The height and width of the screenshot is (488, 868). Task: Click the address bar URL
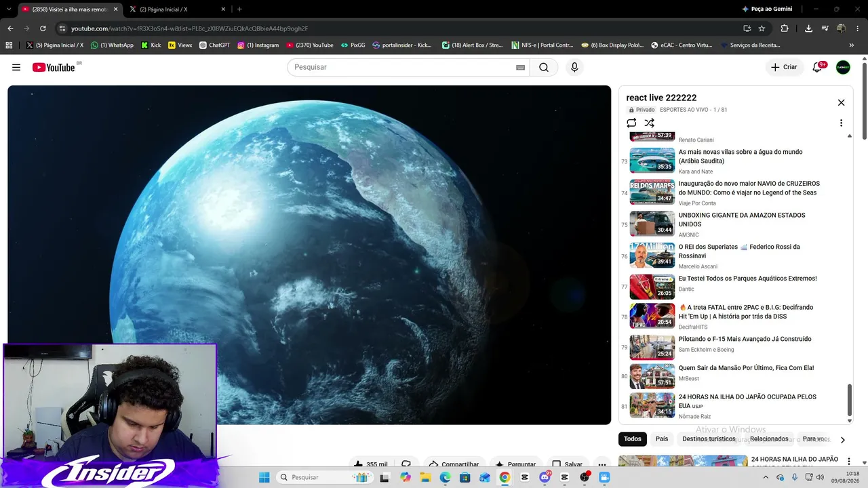[x=190, y=28]
